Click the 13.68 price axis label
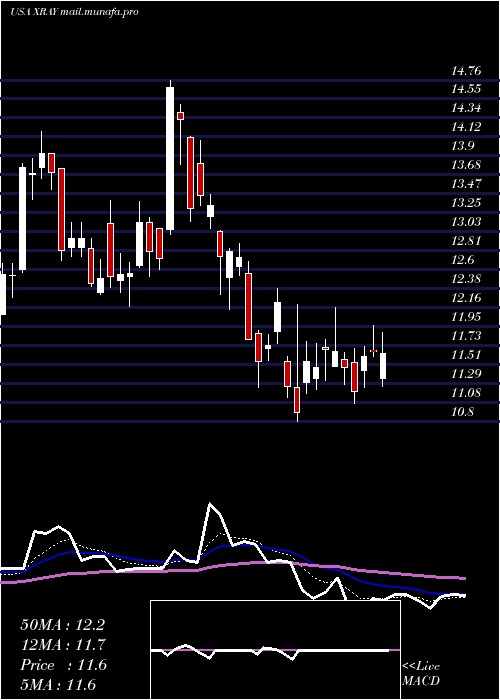Screen dimensions: 500x700 (x=466, y=165)
